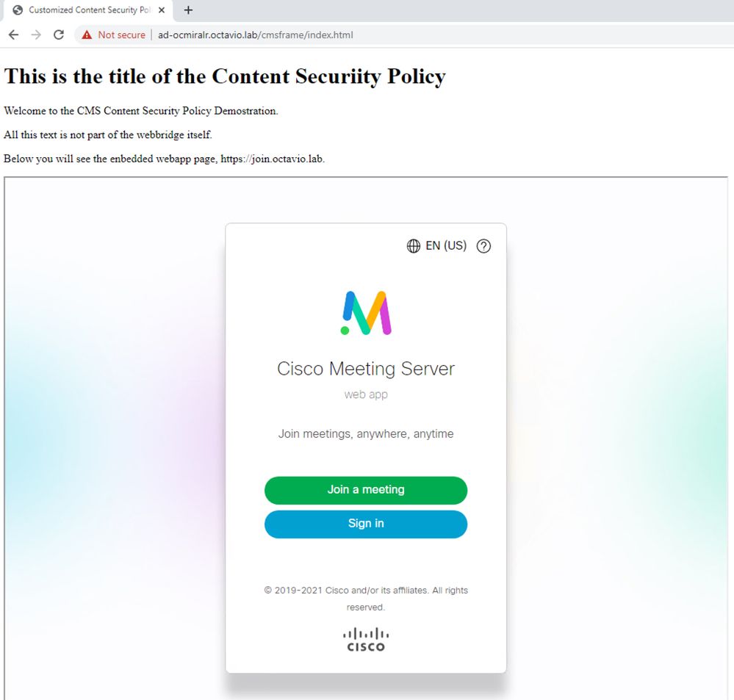Screen dimensions: 734x700
Task: Open the EN (US) language selector
Action: coord(446,245)
